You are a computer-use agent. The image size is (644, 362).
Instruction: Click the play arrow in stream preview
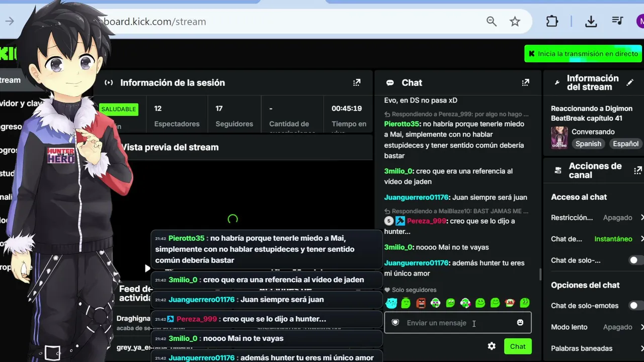147,268
